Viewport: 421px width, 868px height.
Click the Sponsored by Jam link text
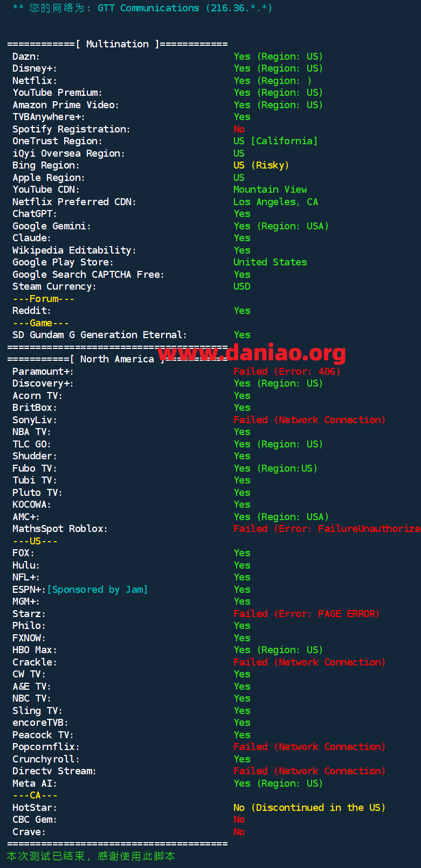point(98,590)
